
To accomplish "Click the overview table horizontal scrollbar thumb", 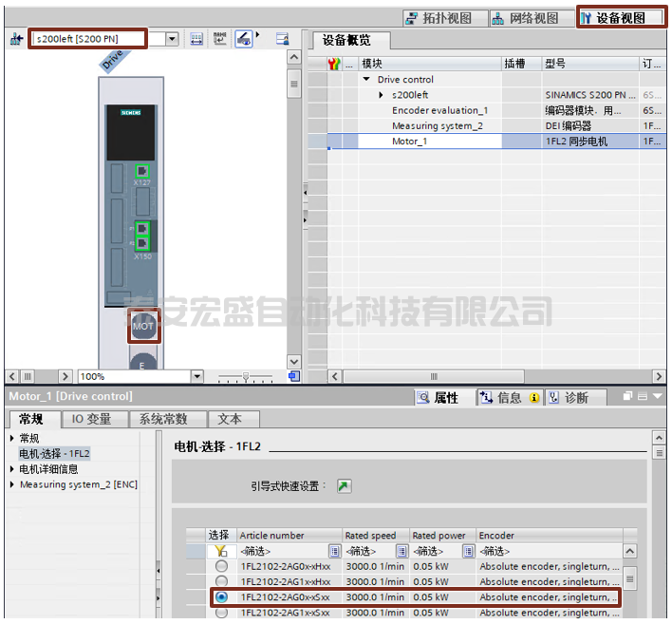I will point(434,376).
